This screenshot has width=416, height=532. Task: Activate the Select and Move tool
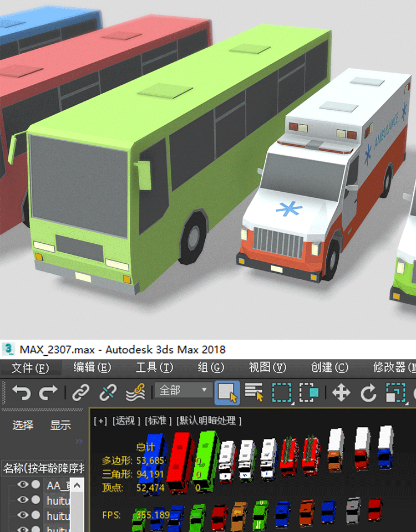pyautogui.click(x=341, y=393)
